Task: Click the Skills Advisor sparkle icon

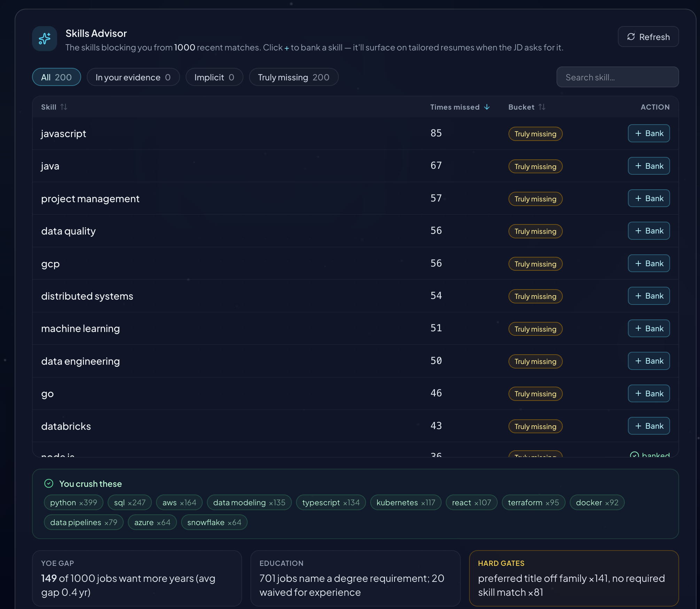Action: (x=45, y=39)
